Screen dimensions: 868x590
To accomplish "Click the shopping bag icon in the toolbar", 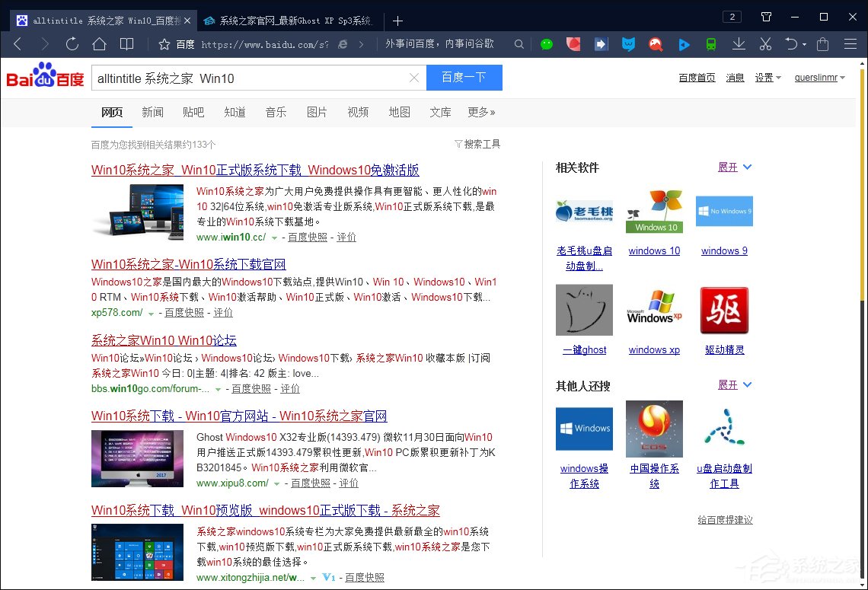I will [821, 44].
